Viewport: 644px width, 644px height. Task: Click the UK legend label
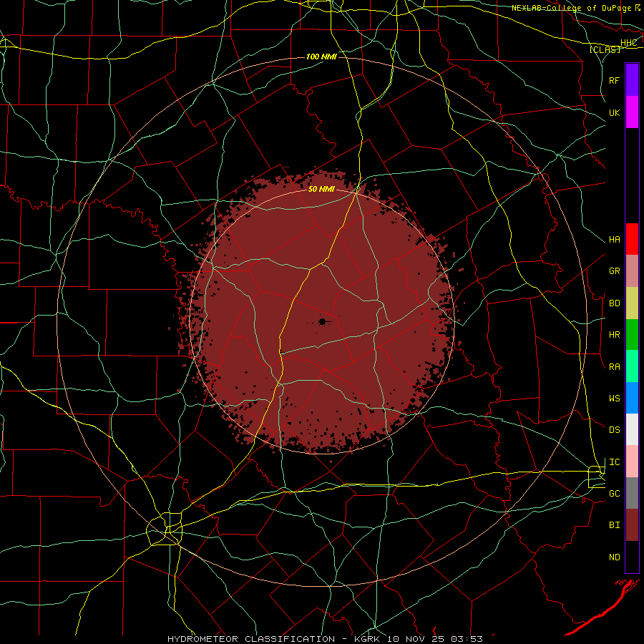click(x=614, y=112)
